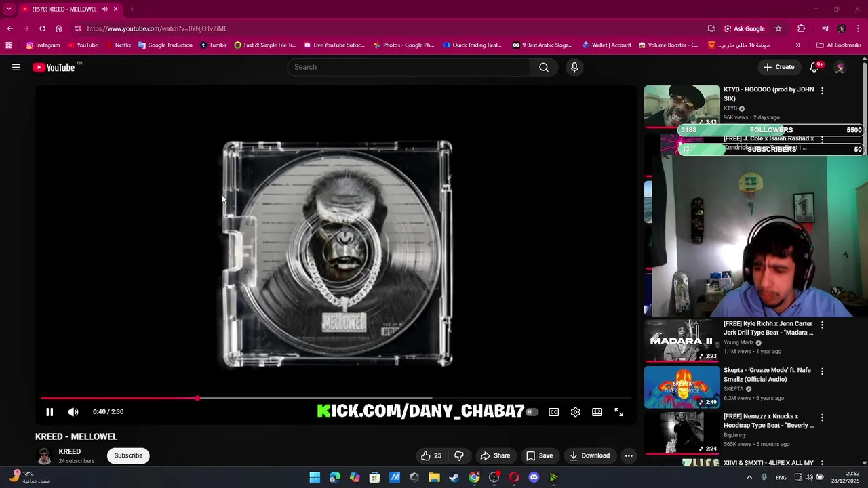868x488 pixels.
Task: Open the player settings gear
Action: click(x=576, y=412)
